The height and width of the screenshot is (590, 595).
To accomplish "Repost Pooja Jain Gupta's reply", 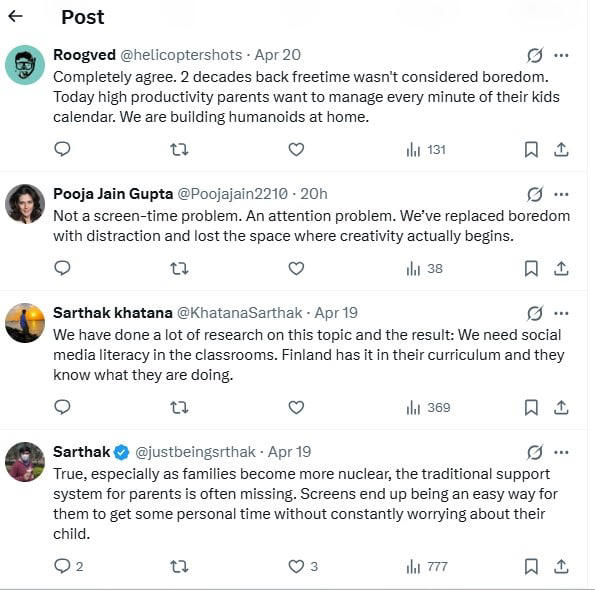I will [x=179, y=269].
